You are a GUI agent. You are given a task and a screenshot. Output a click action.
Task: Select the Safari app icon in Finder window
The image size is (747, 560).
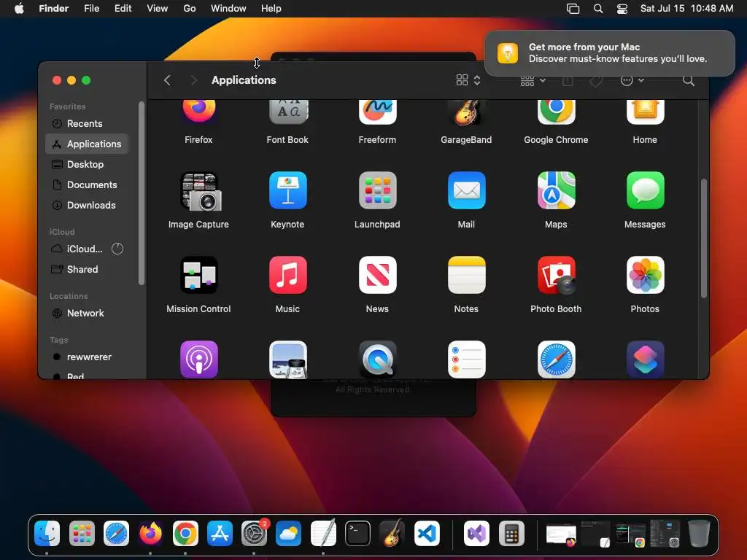tap(556, 359)
